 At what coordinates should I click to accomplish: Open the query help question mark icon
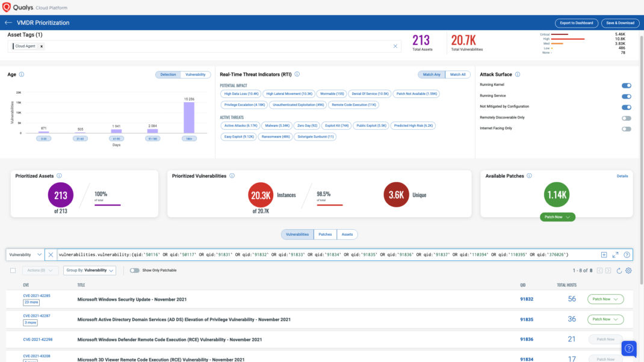click(627, 255)
